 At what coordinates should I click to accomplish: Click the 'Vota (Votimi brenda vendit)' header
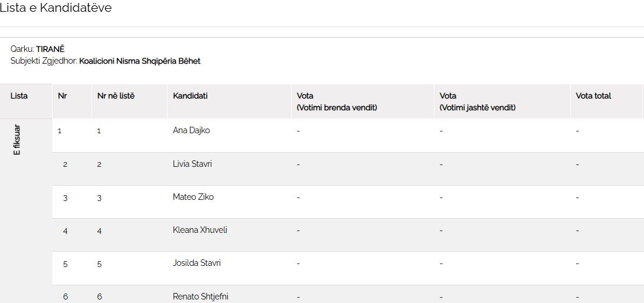pyautogui.click(x=336, y=101)
